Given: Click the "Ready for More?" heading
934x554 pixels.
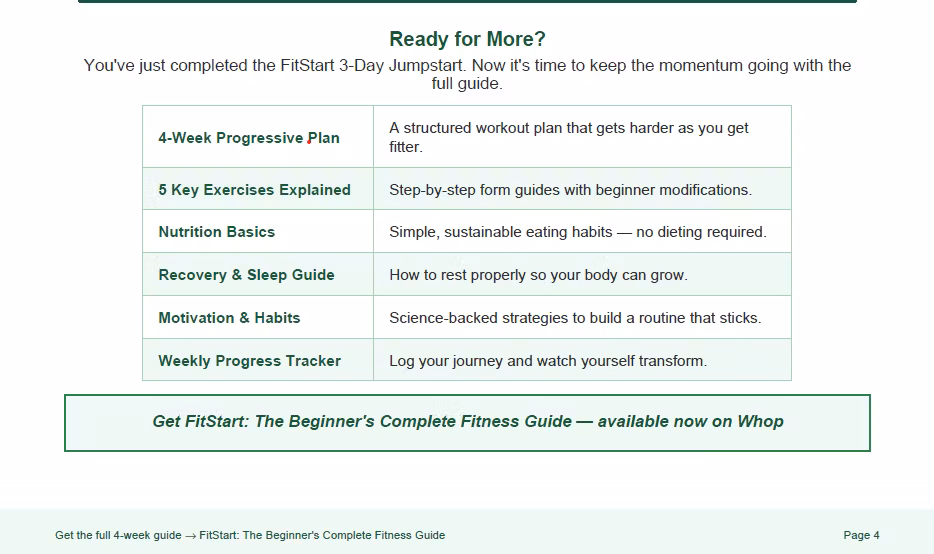Looking at the screenshot, I should (x=467, y=39).
